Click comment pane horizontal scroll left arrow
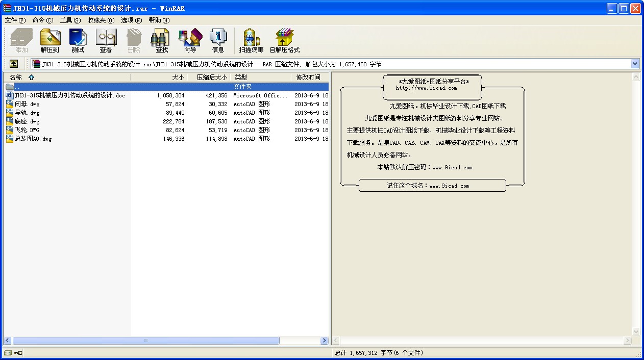644x360 pixels. [x=336, y=340]
